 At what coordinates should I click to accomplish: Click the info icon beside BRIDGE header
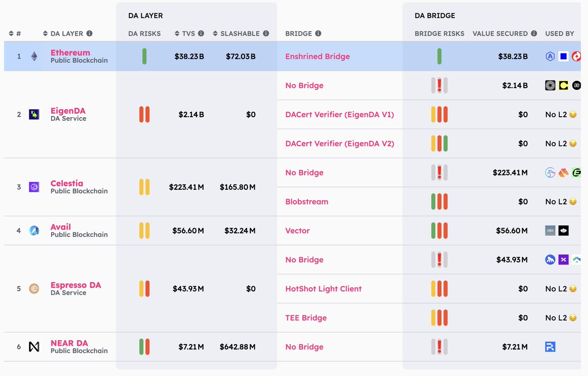pyautogui.click(x=318, y=34)
